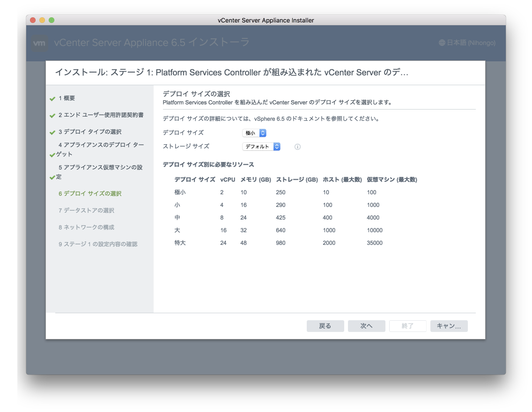Click the キャンセル button
Image resolution: width=532 pixels, height=412 pixels.
click(x=449, y=326)
